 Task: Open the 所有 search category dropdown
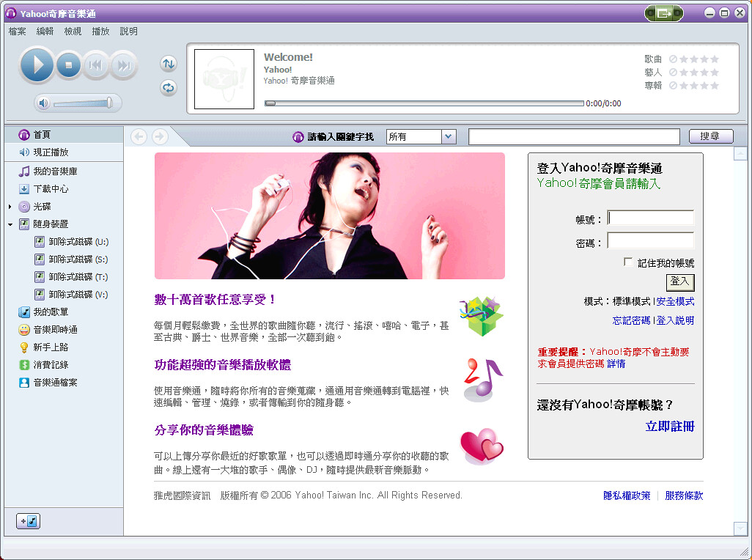(x=449, y=136)
